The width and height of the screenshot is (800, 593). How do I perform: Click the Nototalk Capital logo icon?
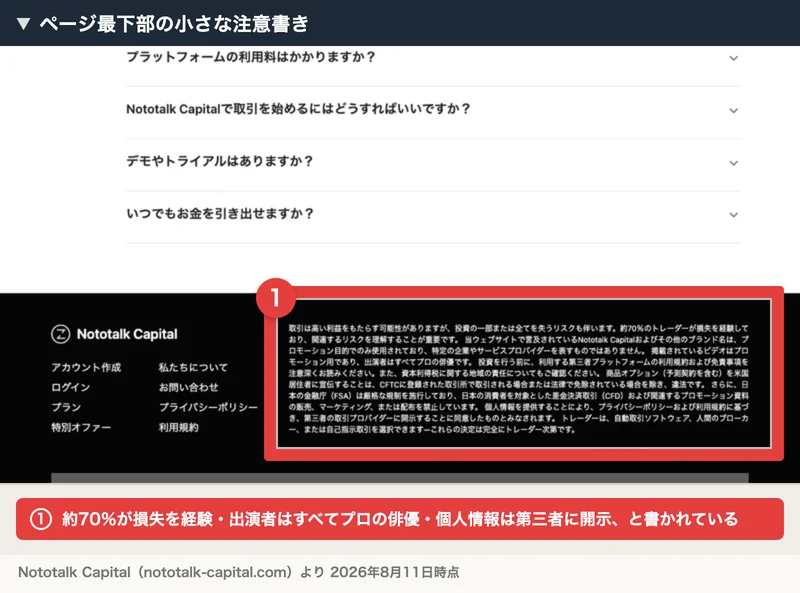60,334
